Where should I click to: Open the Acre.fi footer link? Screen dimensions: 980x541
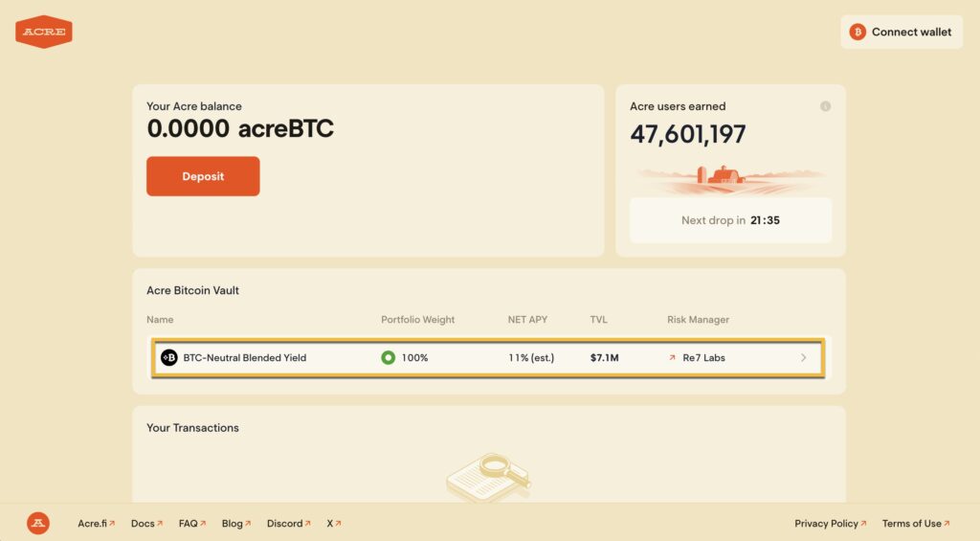(96, 524)
